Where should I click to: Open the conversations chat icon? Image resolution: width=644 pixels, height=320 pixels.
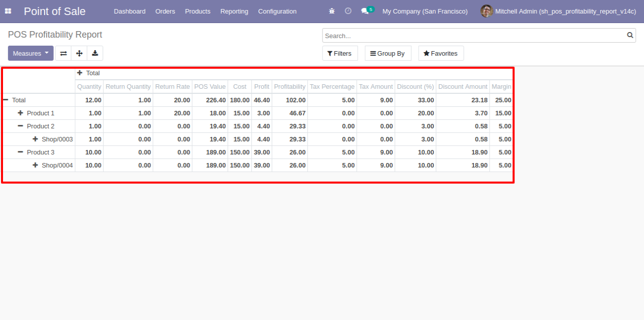[365, 11]
